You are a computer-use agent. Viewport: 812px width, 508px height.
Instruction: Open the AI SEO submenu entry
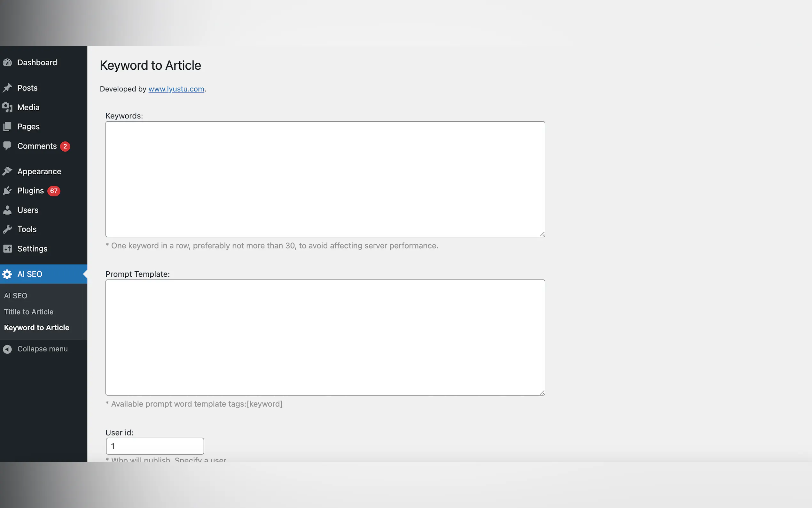[x=15, y=296]
